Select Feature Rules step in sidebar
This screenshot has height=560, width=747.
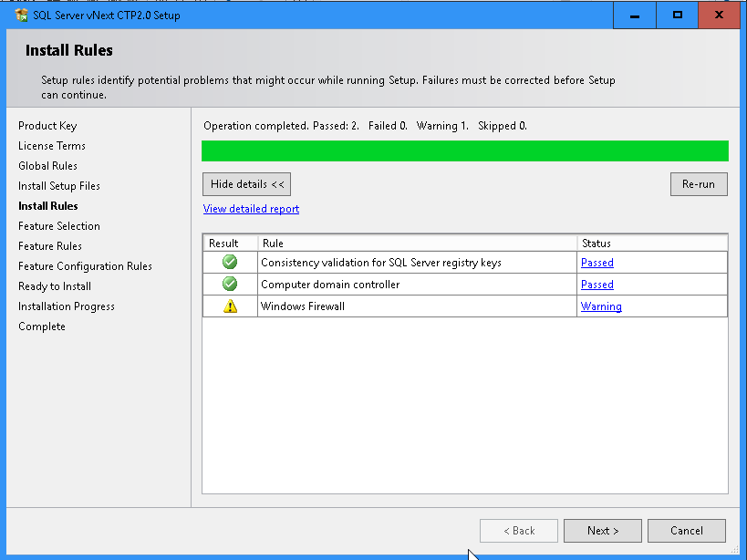click(50, 245)
